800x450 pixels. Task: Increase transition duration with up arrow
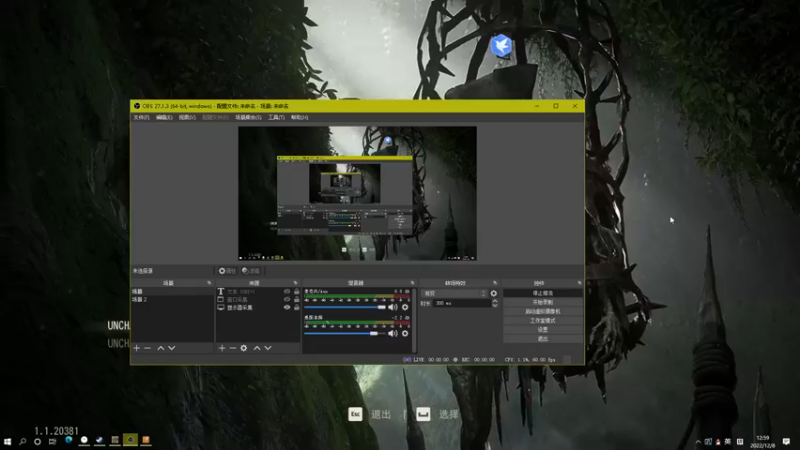point(494,301)
